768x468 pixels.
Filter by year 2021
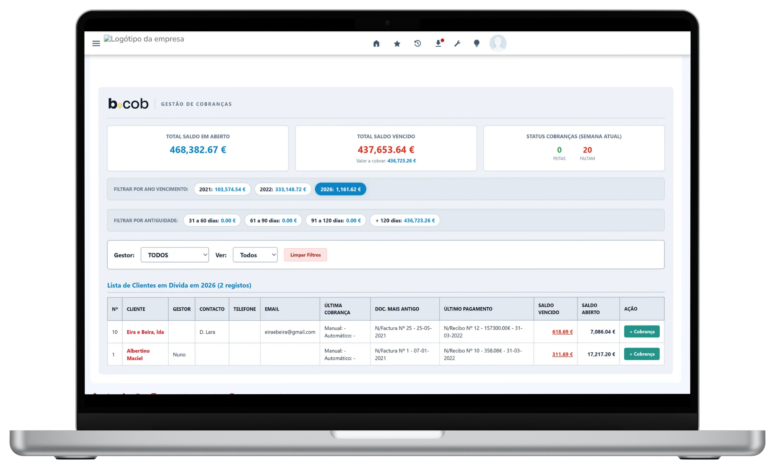(x=222, y=189)
